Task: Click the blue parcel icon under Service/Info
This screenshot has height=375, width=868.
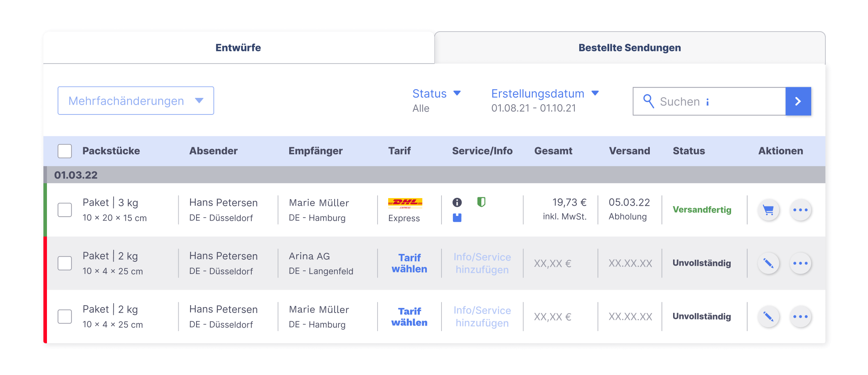Action: [457, 217]
